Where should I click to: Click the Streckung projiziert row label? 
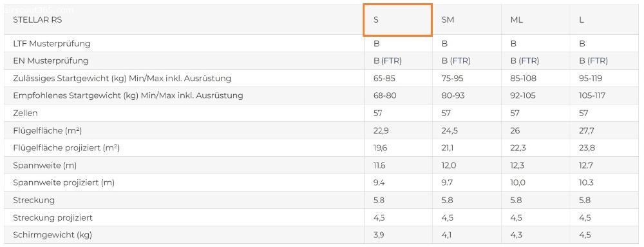pyautogui.click(x=53, y=218)
